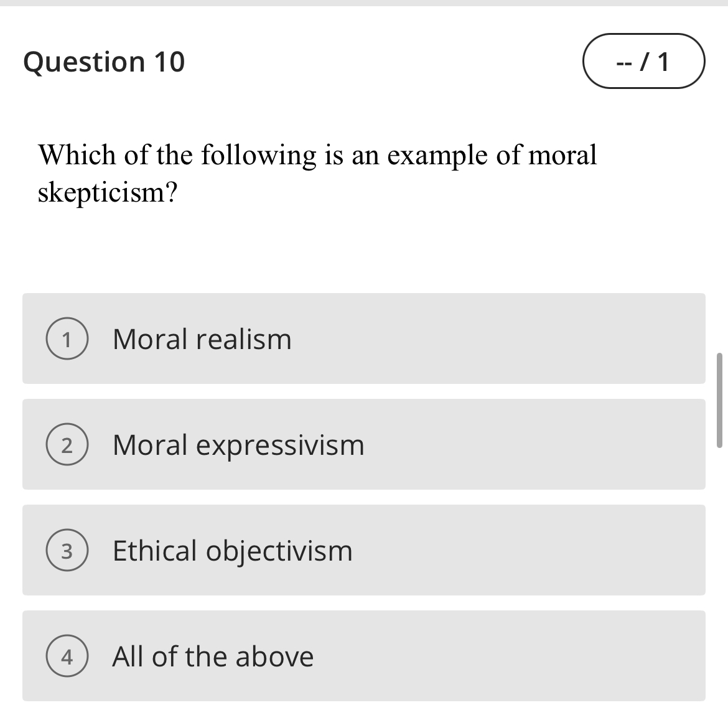Viewport: 728px width, 728px height.
Task: Select answer option "All of the above"
Action: click(x=213, y=656)
